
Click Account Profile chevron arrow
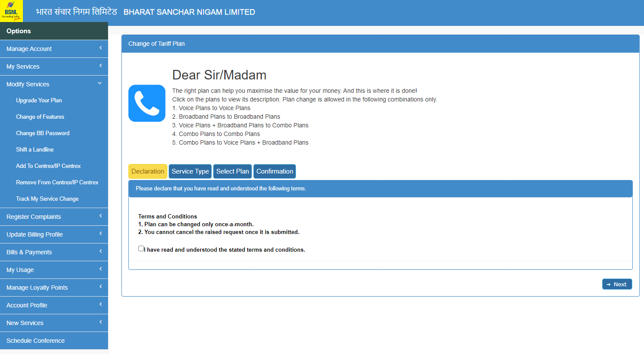[101, 304]
